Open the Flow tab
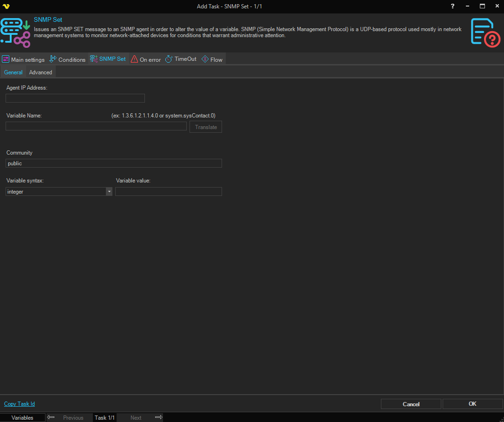 (x=212, y=59)
